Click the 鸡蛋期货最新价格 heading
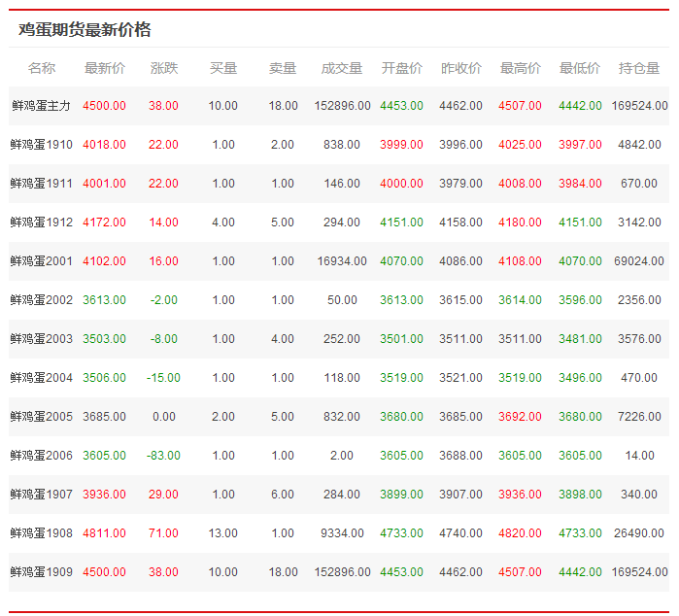 (x=85, y=30)
